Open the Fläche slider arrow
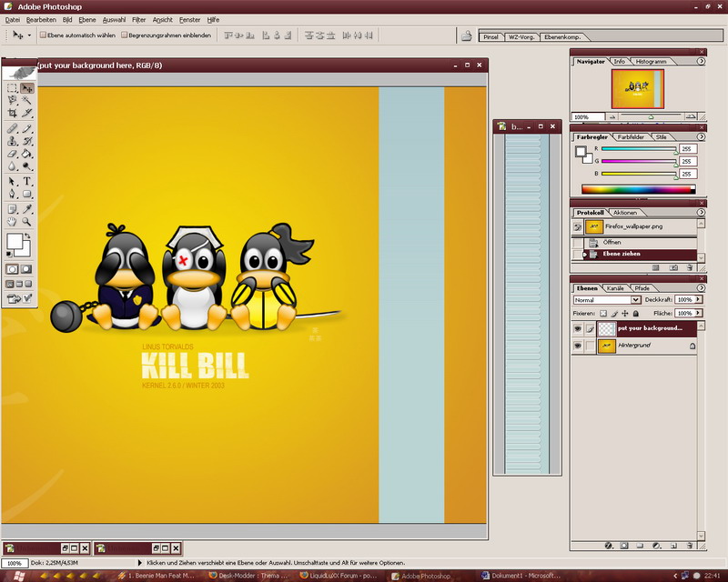The height and width of the screenshot is (582, 728). pyautogui.click(x=698, y=313)
